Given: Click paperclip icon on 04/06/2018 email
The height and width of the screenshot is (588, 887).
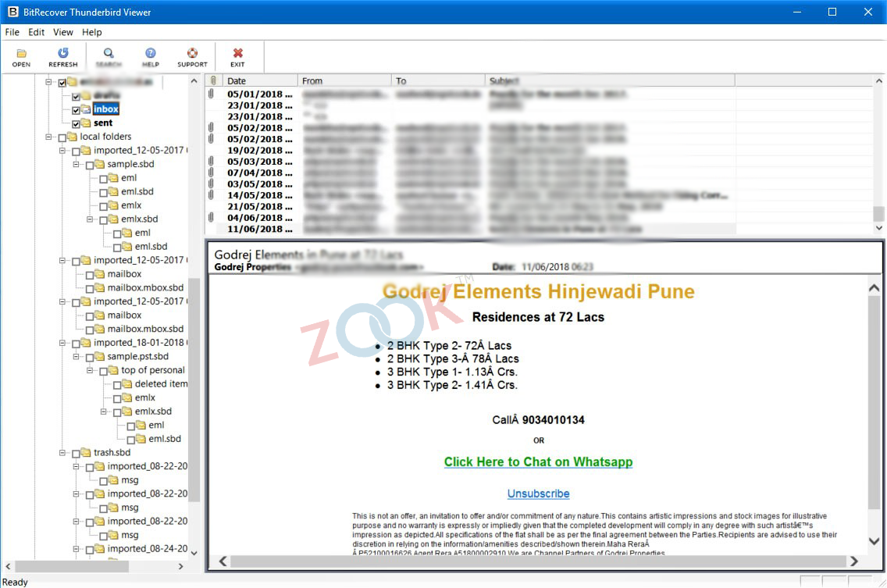Looking at the screenshot, I should click(x=211, y=217).
